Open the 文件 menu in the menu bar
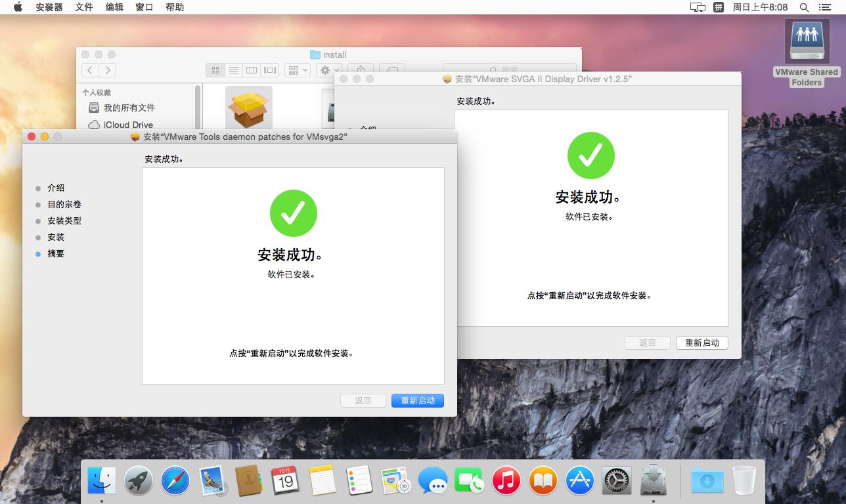 click(84, 7)
